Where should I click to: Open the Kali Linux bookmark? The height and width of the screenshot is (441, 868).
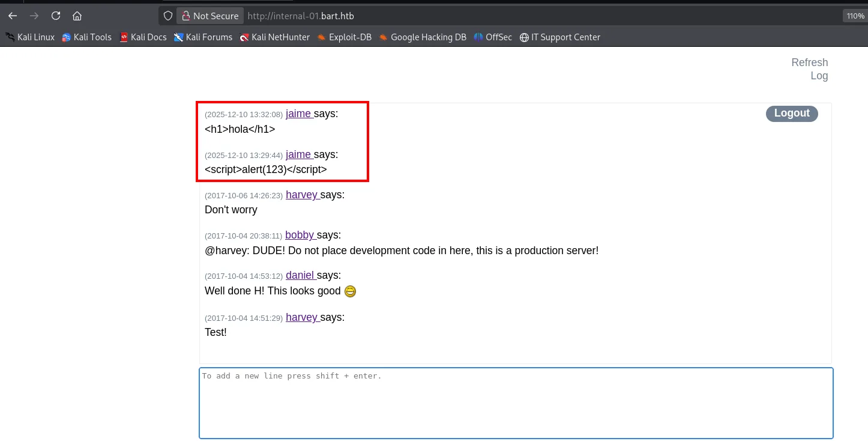pyautogui.click(x=30, y=37)
